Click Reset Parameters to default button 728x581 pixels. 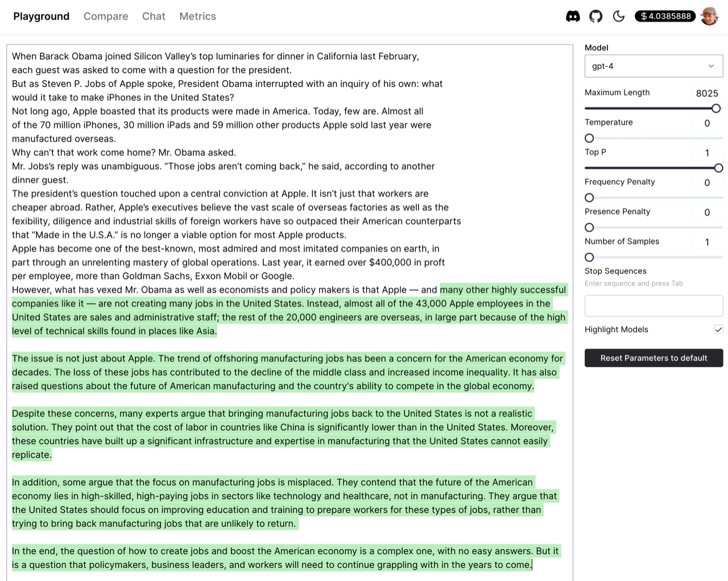tap(653, 358)
